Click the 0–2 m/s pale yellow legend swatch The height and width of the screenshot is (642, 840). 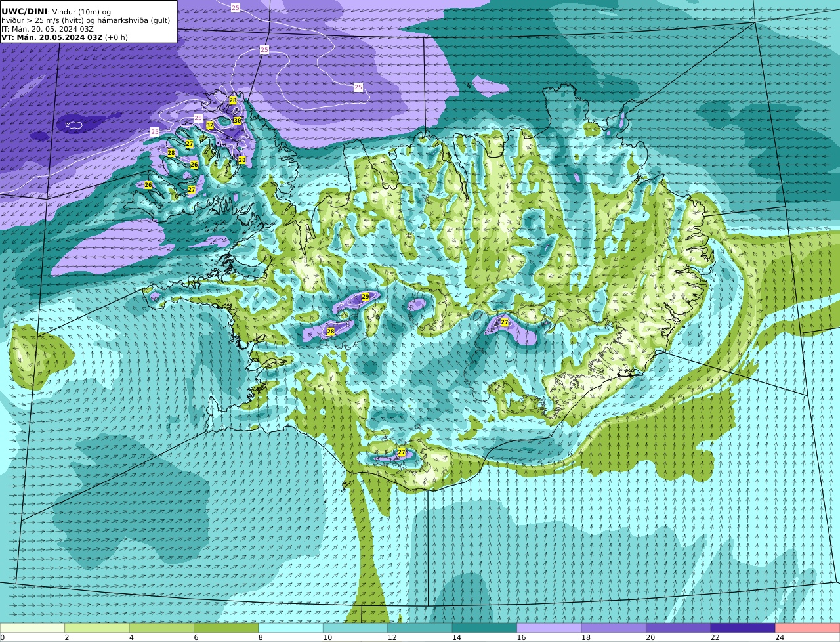pyautogui.click(x=32, y=628)
